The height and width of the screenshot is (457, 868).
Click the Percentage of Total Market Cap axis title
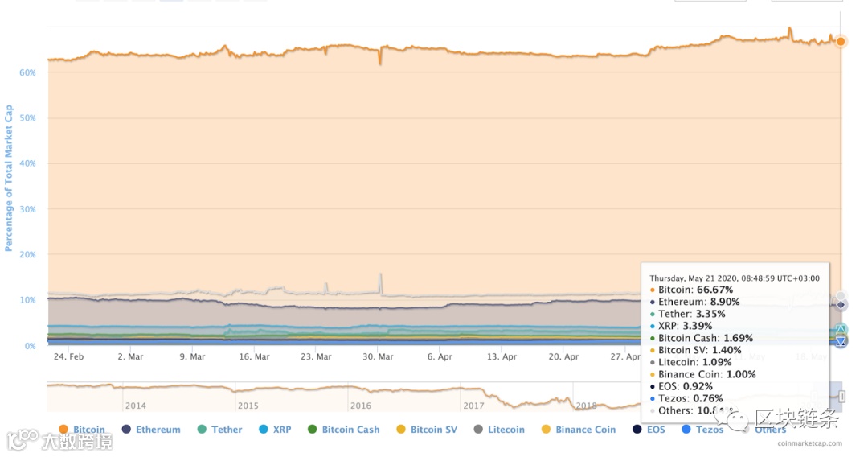pyautogui.click(x=8, y=178)
